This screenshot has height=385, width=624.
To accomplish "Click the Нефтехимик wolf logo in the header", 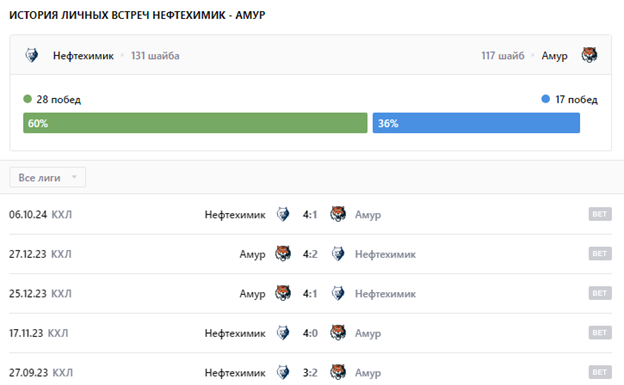I will point(32,55).
